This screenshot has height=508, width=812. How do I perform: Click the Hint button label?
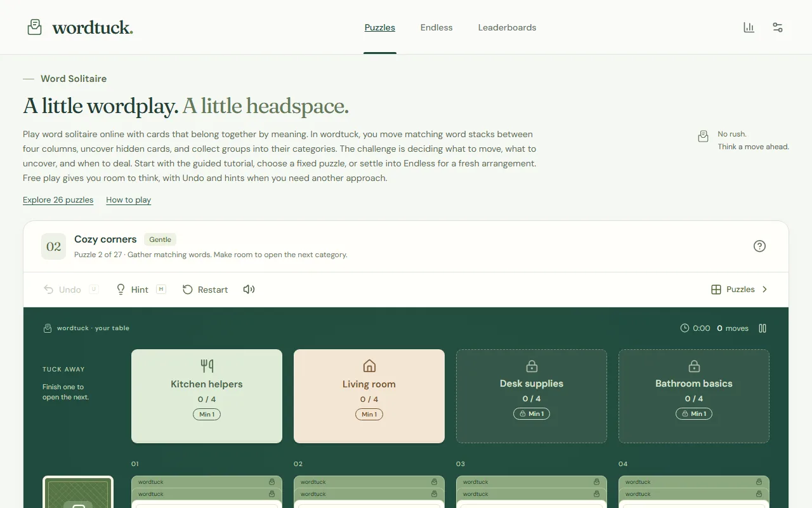pyautogui.click(x=140, y=290)
